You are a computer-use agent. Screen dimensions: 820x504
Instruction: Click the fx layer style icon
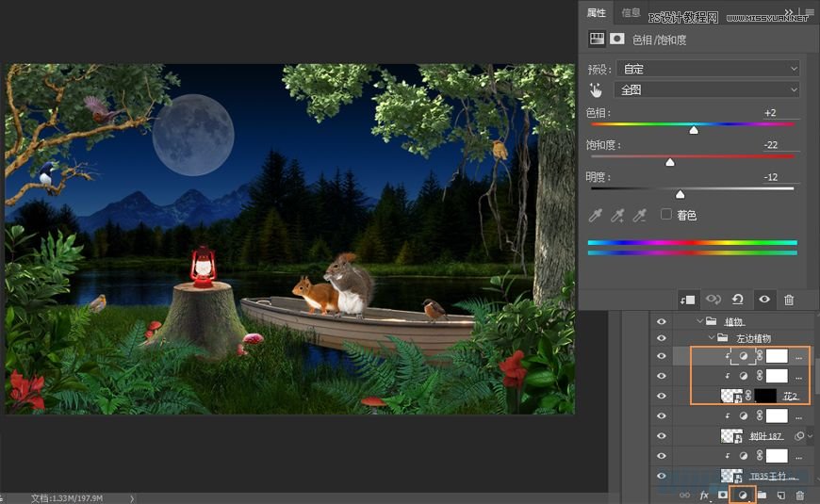click(x=704, y=495)
